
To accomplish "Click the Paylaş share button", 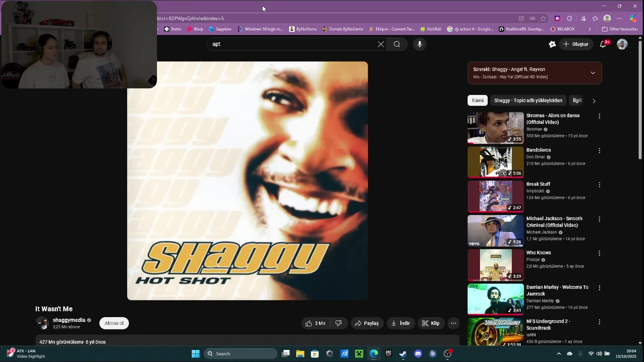I will tap(367, 323).
